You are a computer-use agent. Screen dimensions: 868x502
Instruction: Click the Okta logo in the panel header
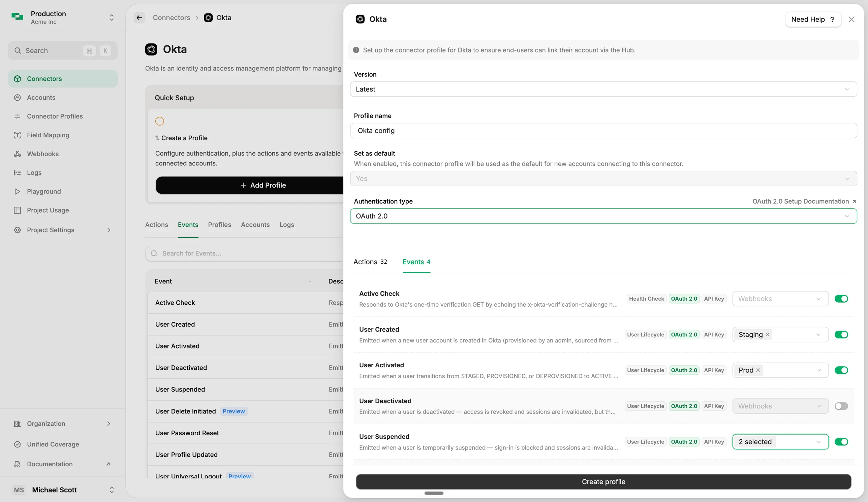click(x=360, y=19)
